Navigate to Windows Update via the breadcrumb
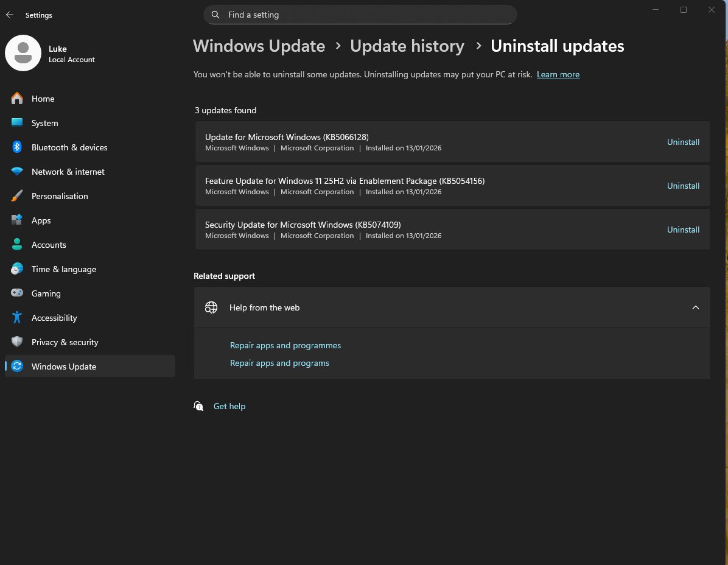 [259, 46]
